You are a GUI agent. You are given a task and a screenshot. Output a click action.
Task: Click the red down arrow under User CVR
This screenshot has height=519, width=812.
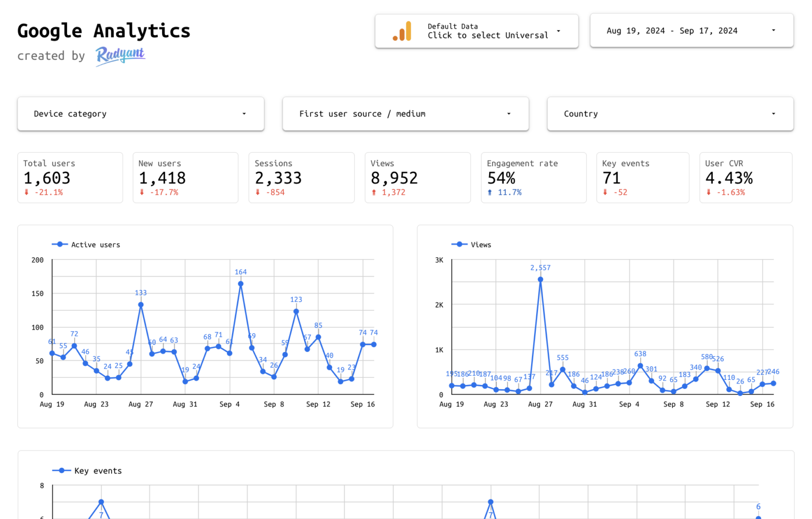[x=709, y=193]
